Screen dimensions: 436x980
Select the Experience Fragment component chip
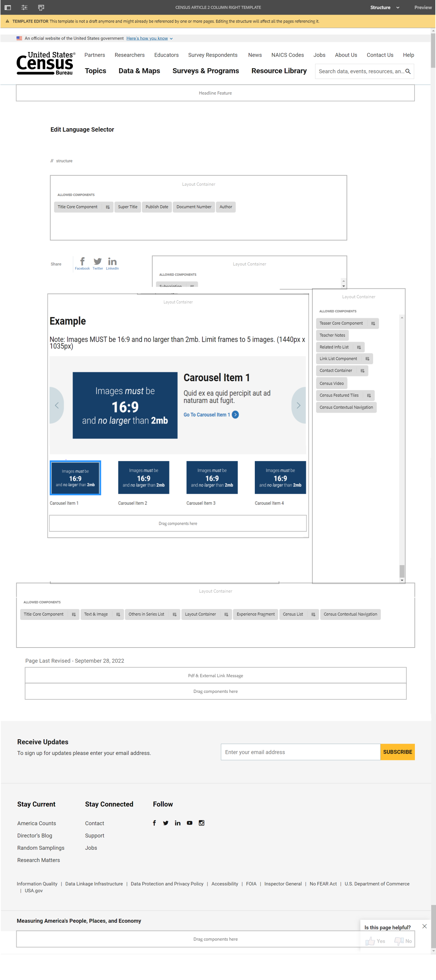pos(255,614)
